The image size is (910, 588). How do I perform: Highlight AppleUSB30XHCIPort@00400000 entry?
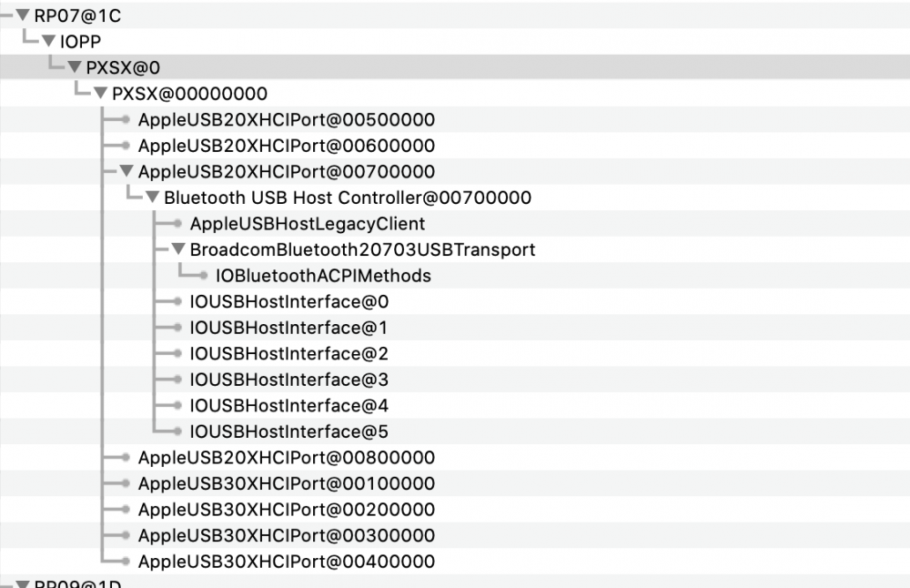[286, 562]
